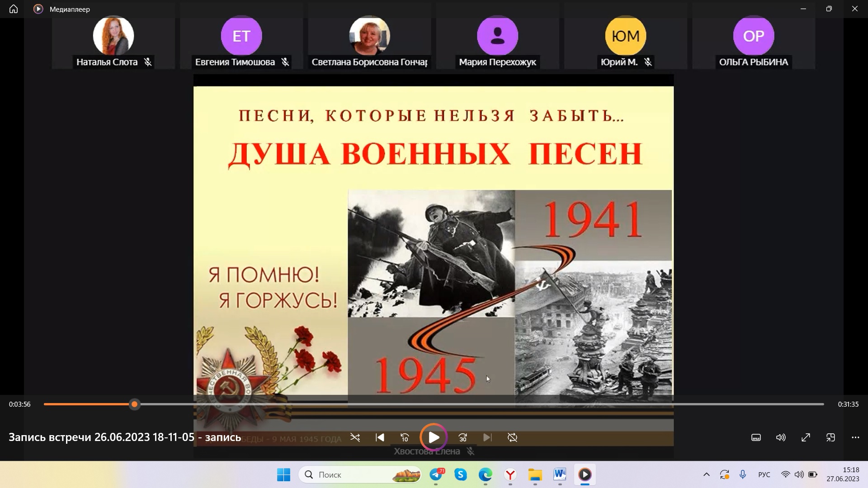Click Media Player icon in taskbar
The width and height of the screenshot is (868, 488).
(585, 475)
